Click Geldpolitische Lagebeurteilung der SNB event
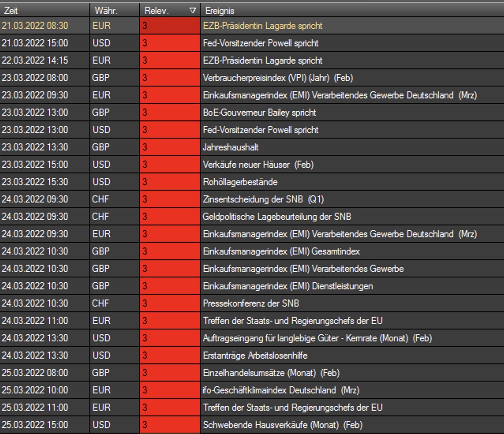Viewport: 504px width, 434px height. pyautogui.click(x=277, y=217)
